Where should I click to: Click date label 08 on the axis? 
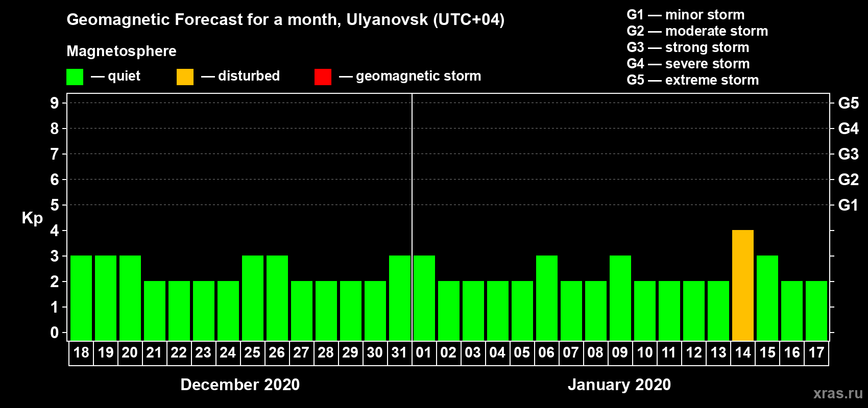pos(595,352)
